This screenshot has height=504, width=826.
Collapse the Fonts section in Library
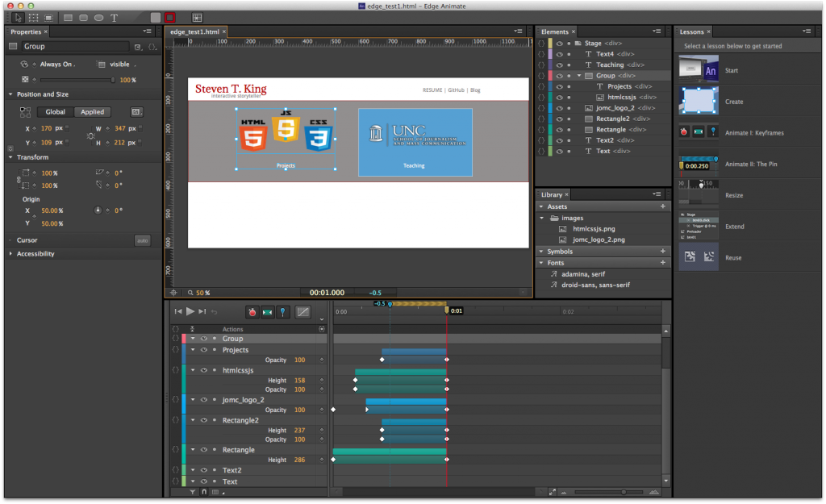click(x=541, y=263)
